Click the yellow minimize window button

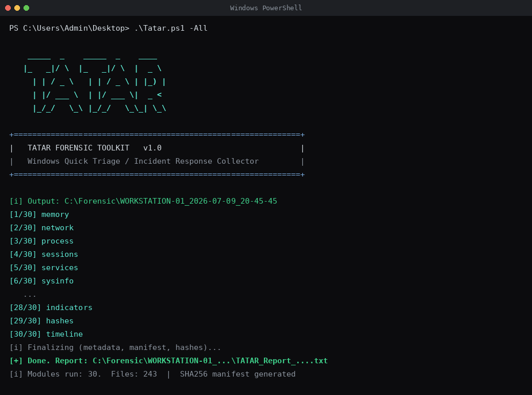(x=17, y=8)
